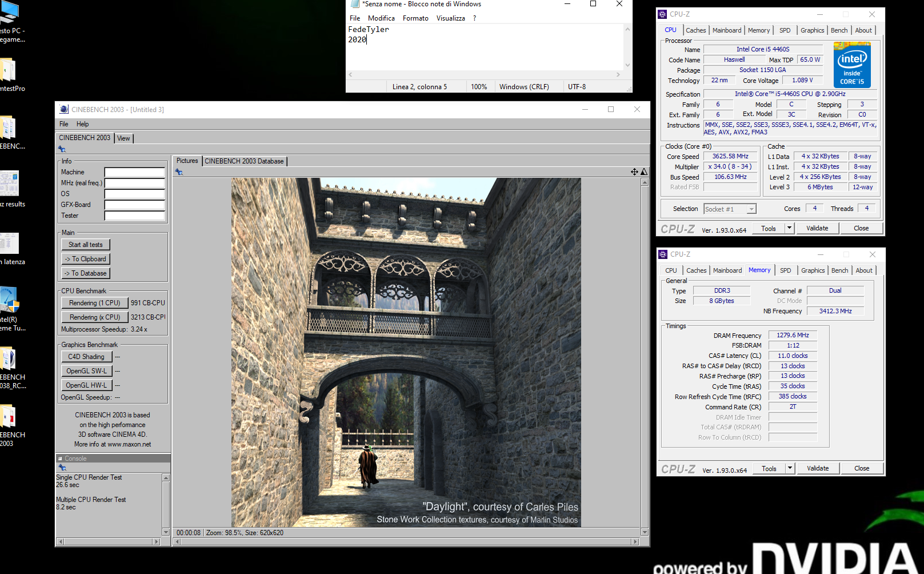Click the Tester input field
The width and height of the screenshot is (924, 574).
tap(135, 216)
